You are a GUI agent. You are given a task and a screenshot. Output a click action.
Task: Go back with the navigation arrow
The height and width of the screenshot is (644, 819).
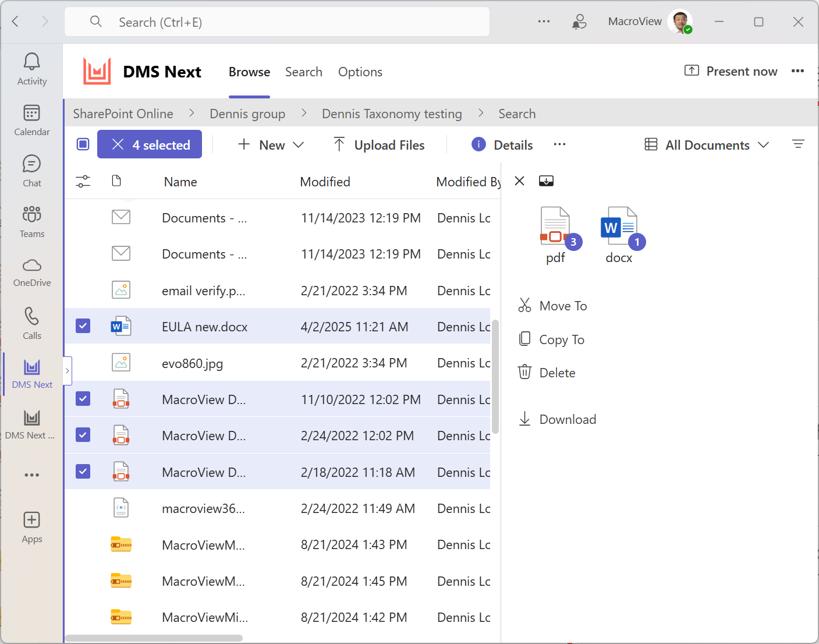[16, 22]
